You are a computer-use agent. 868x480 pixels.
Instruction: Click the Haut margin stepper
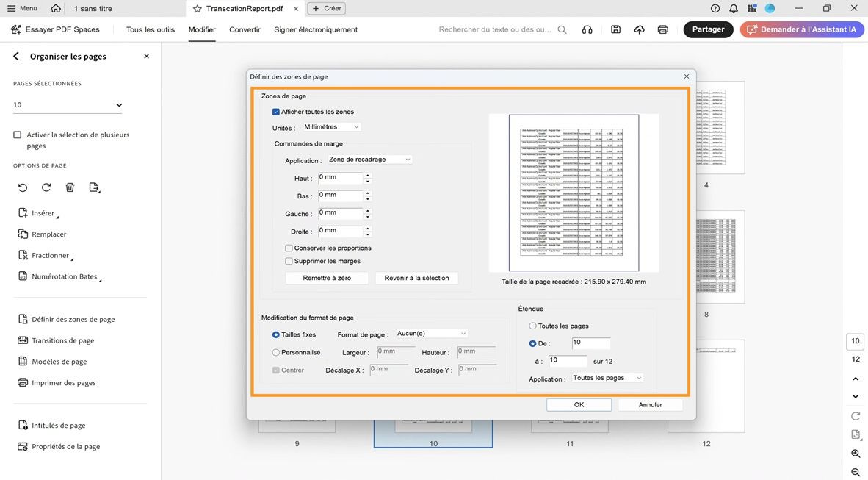[x=368, y=179]
